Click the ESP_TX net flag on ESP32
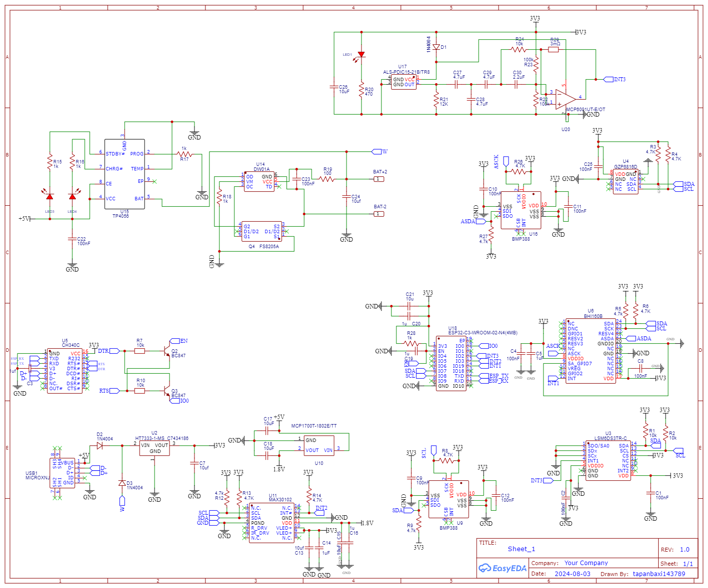 pyautogui.click(x=484, y=376)
